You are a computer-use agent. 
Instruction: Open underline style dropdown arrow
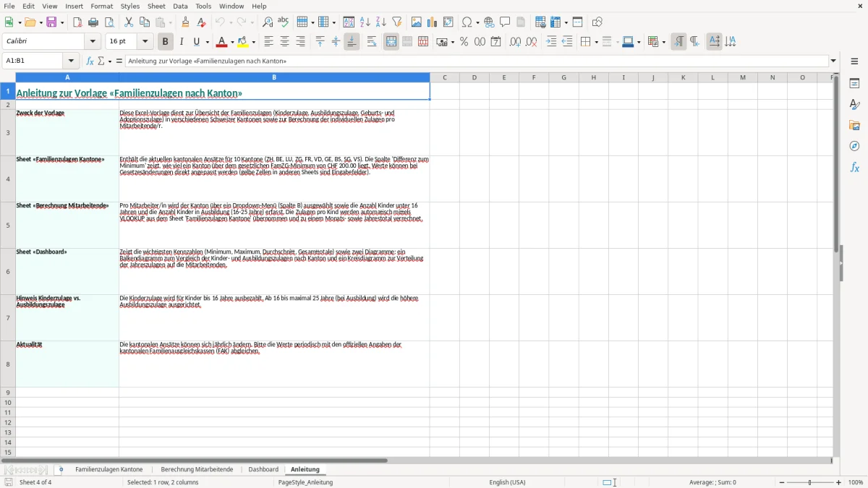coord(207,42)
